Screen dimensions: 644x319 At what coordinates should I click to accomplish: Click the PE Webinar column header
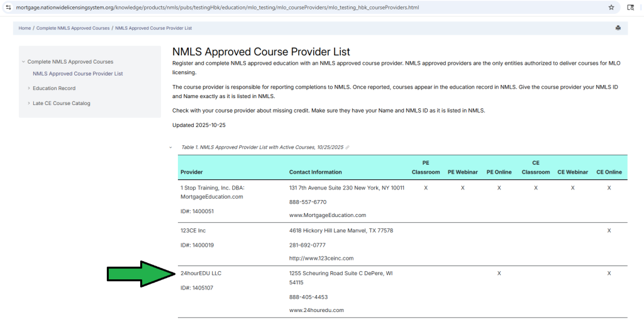tap(462, 172)
